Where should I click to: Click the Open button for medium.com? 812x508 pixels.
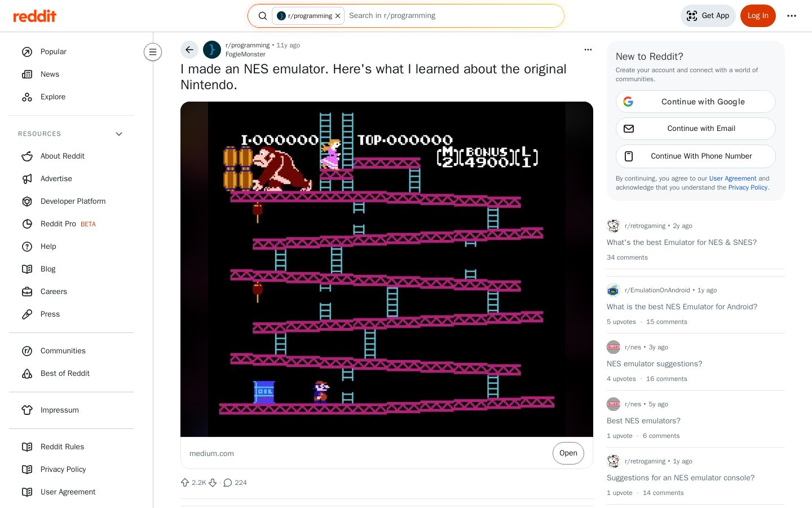568,453
